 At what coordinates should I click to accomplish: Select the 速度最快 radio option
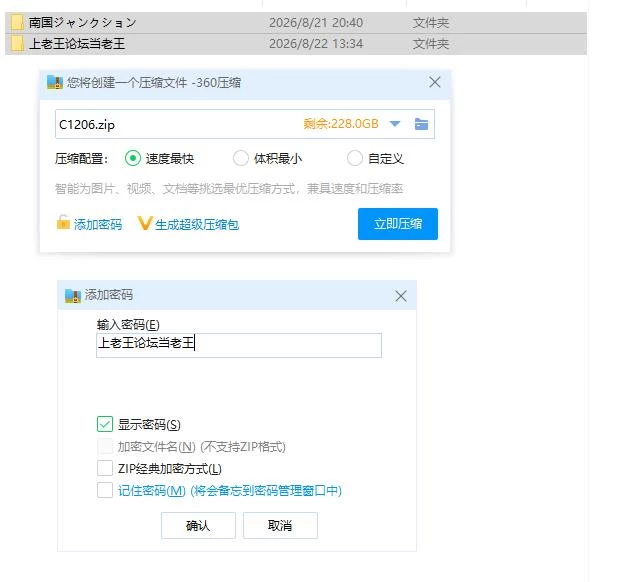click(133, 158)
